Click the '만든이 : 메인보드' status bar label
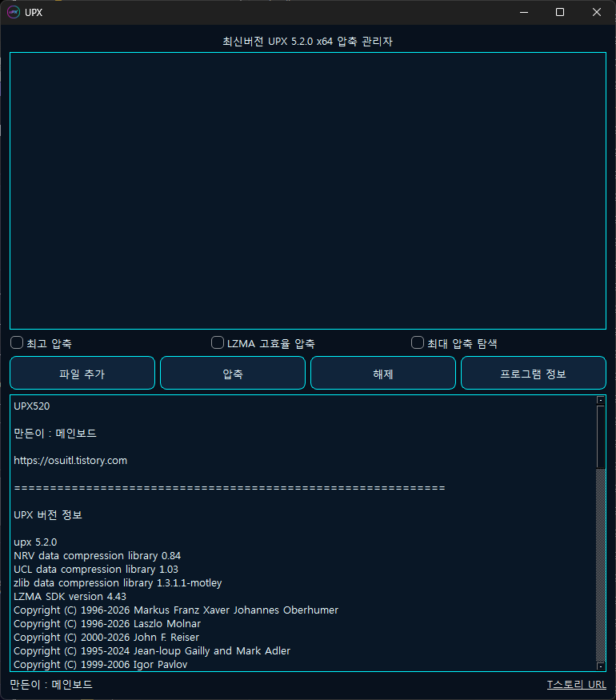 [x=51, y=684]
